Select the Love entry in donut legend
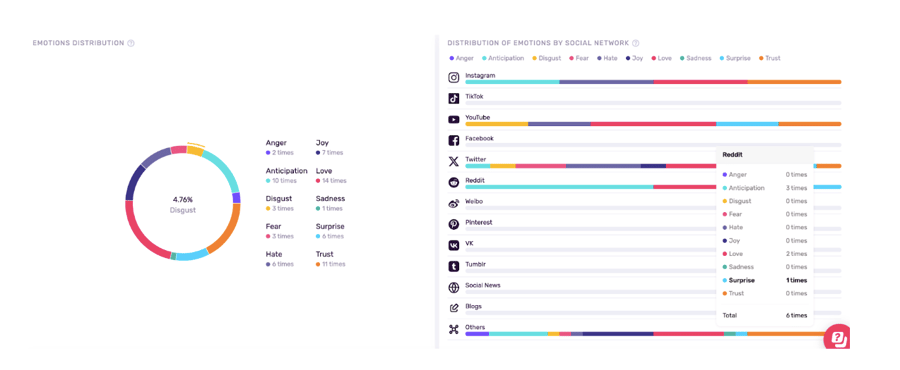Viewport: 900px width, 370px height. 331,176
